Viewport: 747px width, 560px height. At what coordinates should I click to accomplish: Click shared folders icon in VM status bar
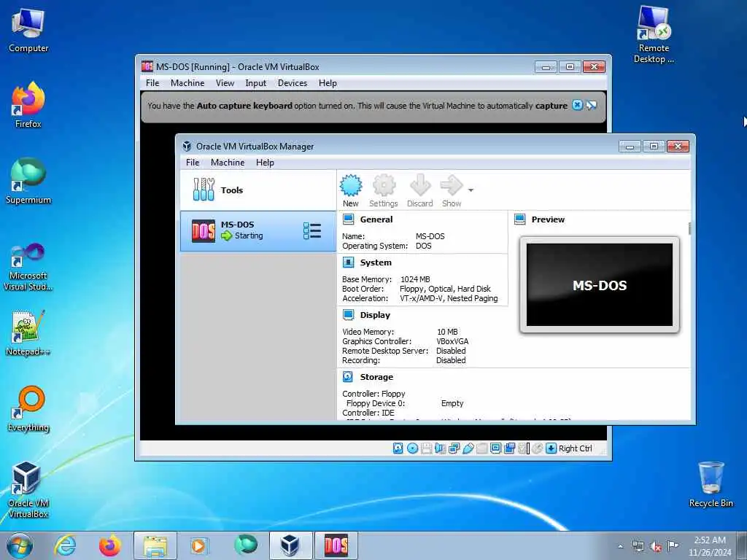click(481, 448)
